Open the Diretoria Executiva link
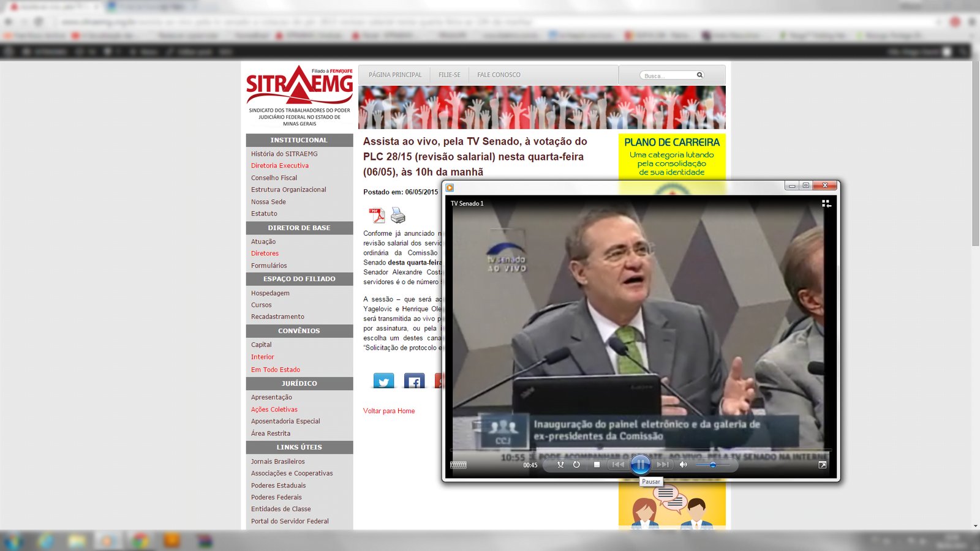Viewport: 980px width, 551px height. [x=280, y=165]
